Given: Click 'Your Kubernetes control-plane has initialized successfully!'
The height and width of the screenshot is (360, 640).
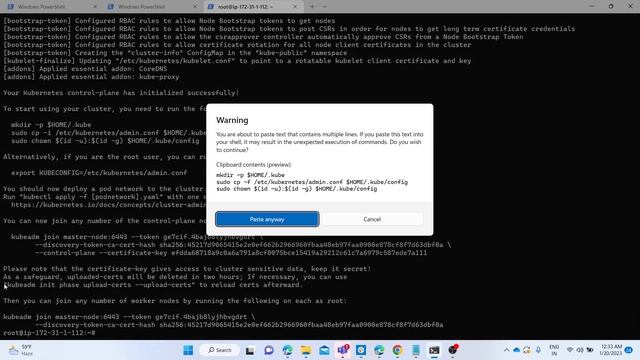Looking at the screenshot, I should pyautogui.click(x=121, y=93).
